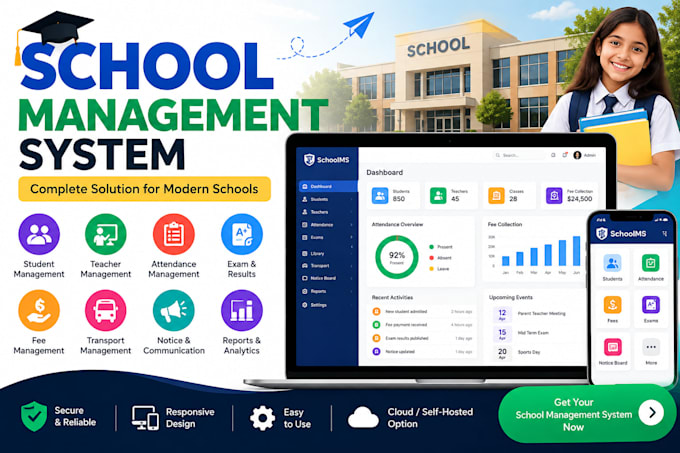The image size is (680, 453).
Task: Select the Transport Management bus icon
Action: coord(105,310)
